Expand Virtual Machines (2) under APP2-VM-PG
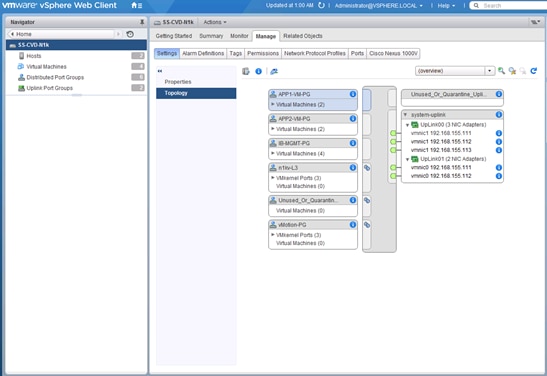The height and width of the screenshot is (376, 547). (x=273, y=129)
